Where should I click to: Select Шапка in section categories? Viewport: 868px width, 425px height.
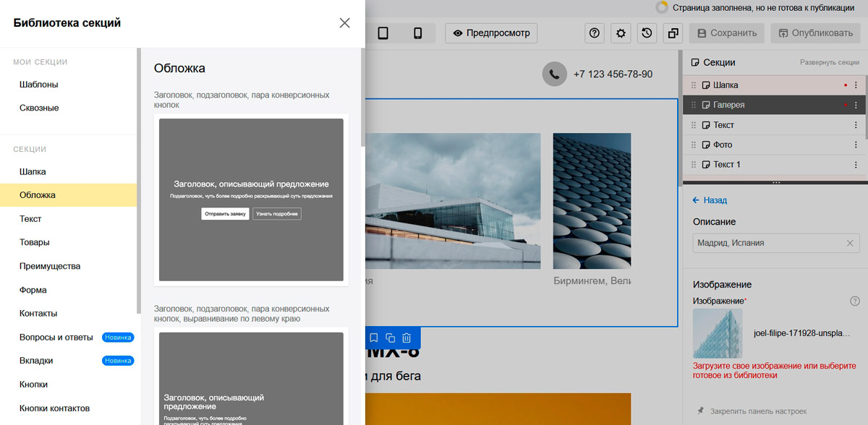pyautogui.click(x=33, y=172)
